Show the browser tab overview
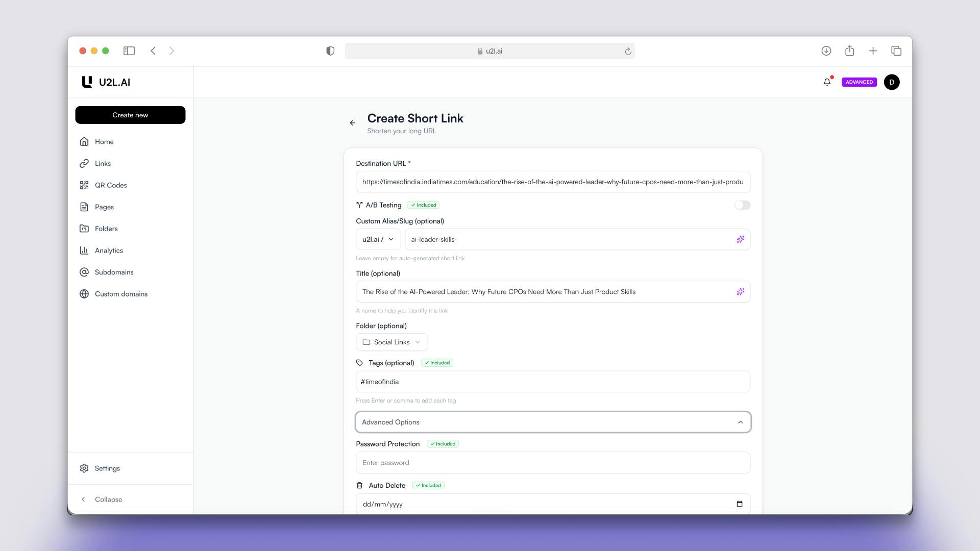980x551 pixels. click(x=896, y=51)
